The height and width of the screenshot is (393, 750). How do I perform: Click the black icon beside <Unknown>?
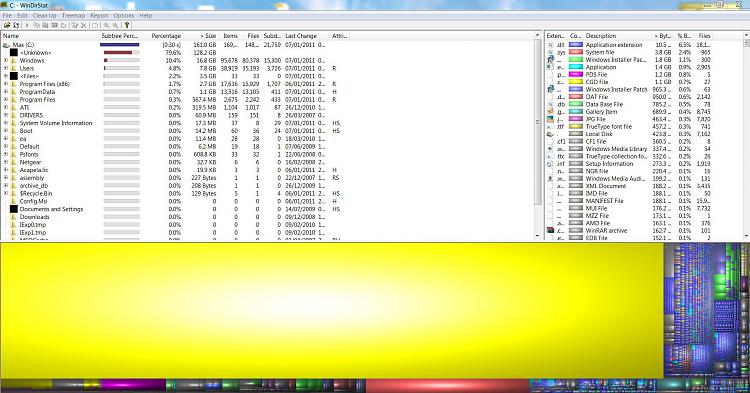coord(14,53)
